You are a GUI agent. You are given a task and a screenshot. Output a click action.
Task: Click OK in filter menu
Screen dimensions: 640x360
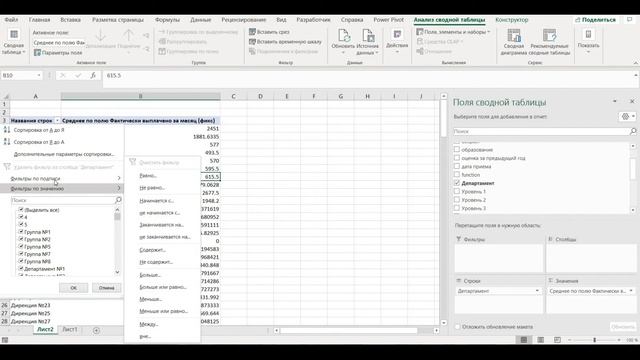(x=73, y=288)
